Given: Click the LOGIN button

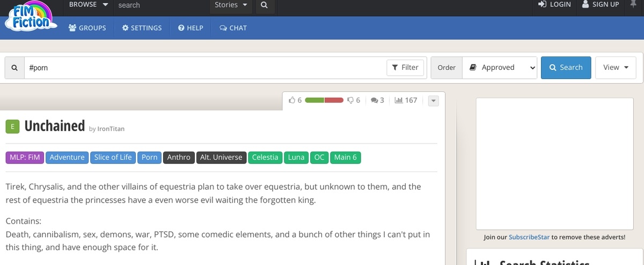Looking at the screenshot, I should pyautogui.click(x=554, y=5).
